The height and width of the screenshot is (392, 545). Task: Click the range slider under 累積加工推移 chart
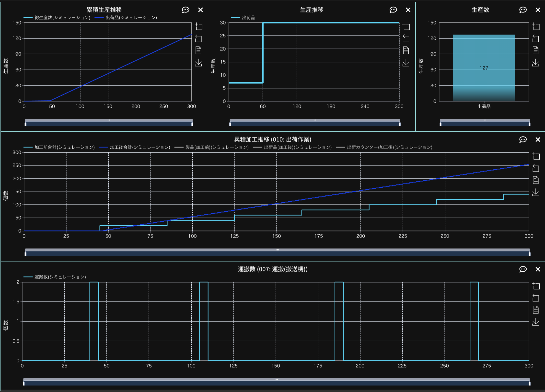click(278, 254)
